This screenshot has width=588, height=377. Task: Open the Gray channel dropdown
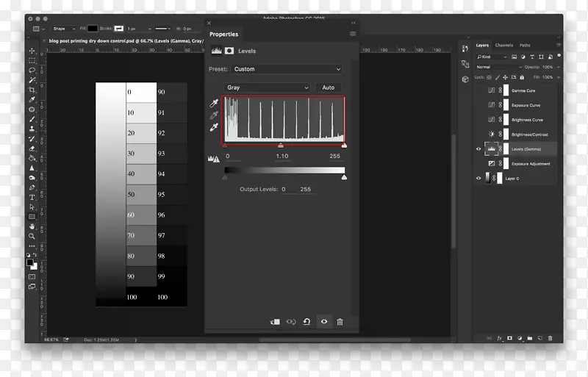pyautogui.click(x=267, y=87)
